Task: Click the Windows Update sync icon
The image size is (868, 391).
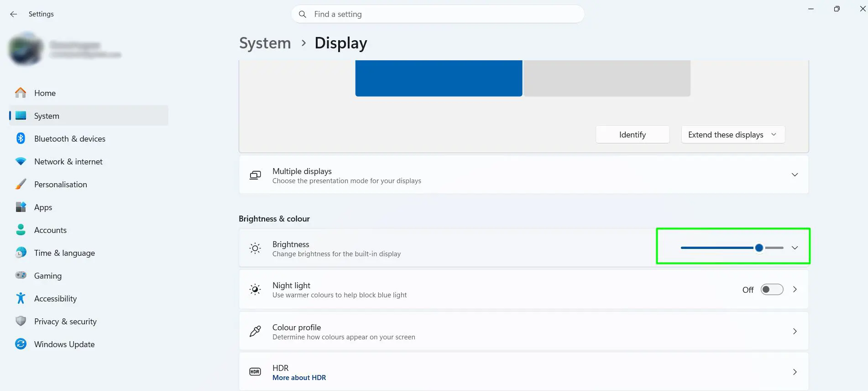Action: 21,344
